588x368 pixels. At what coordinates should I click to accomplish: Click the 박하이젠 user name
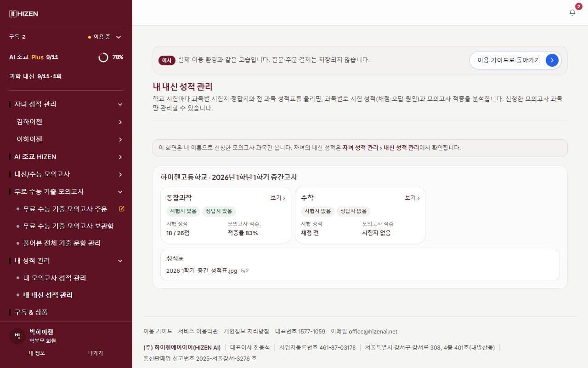tap(41, 332)
